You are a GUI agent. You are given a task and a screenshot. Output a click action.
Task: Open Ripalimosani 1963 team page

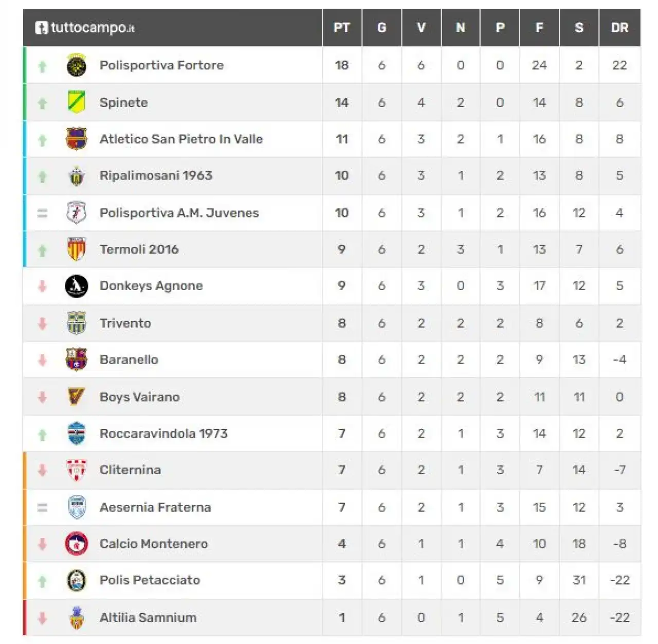[x=156, y=175]
